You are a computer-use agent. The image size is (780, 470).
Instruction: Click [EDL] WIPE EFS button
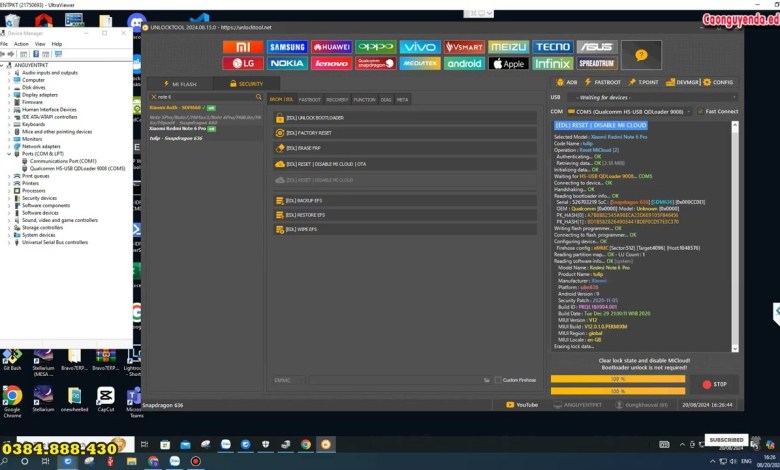404,229
